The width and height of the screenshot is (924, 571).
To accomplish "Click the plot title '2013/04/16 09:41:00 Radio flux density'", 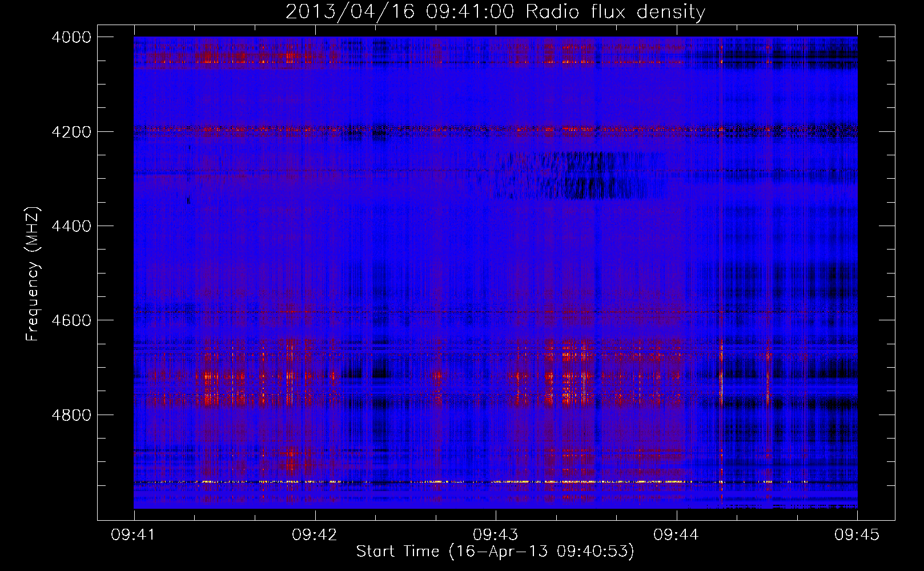I will pos(495,11).
